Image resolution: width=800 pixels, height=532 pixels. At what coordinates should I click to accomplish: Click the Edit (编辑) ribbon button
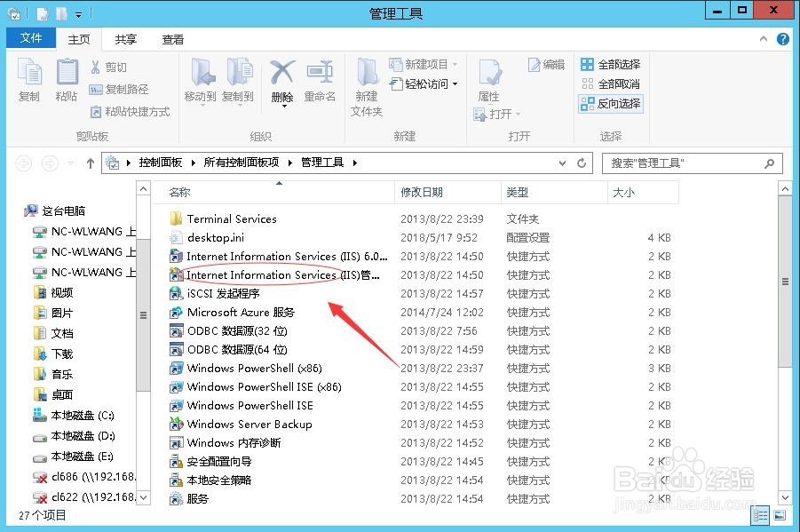pyautogui.click(x=546, y=64)
